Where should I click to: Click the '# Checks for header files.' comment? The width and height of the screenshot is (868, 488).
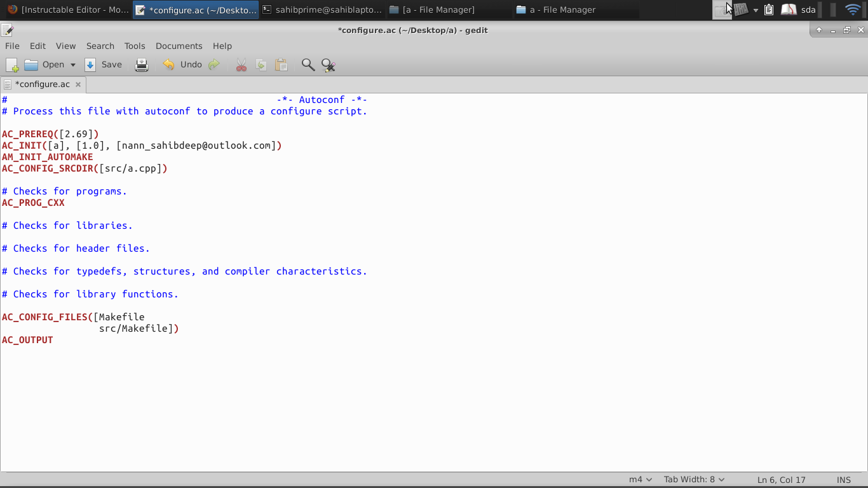pos(76,248)
